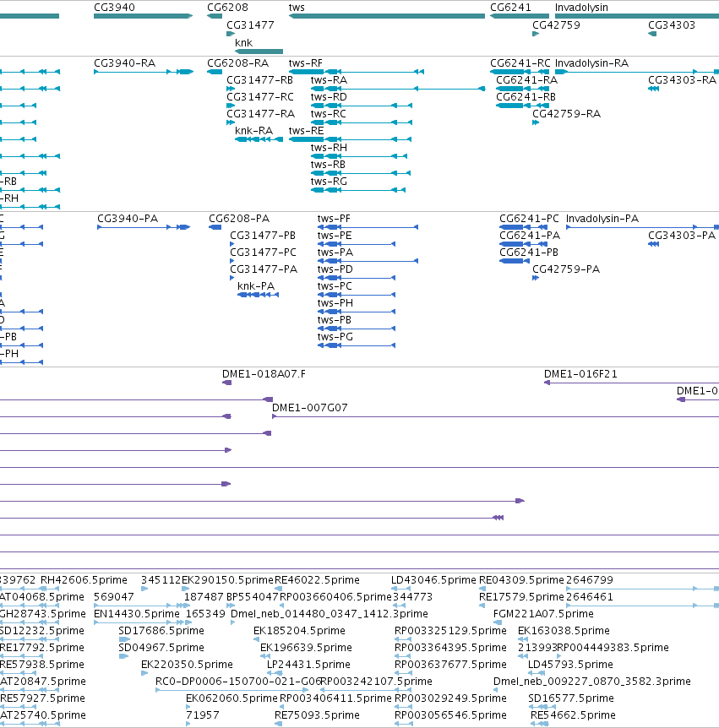Image resolution: width=719 pixels, height=728 pixels.
Task: Select transcript label tws-RG
Action: (329, 182)
